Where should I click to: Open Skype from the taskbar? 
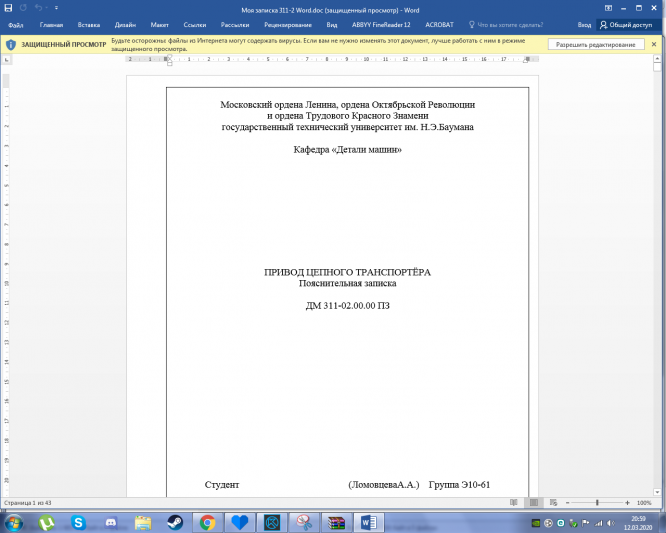[x=78, y=522]
